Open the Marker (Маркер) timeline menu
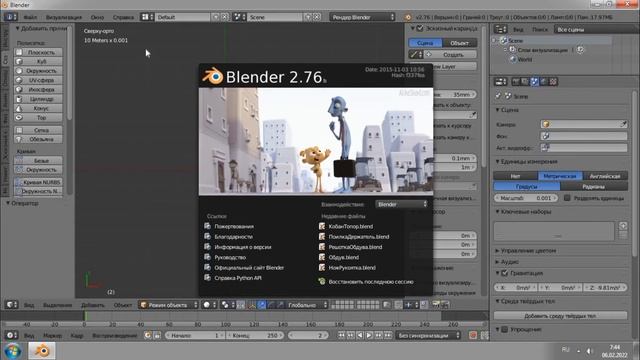This screenshot has width=640, height=360. click(x=52, y=335)
